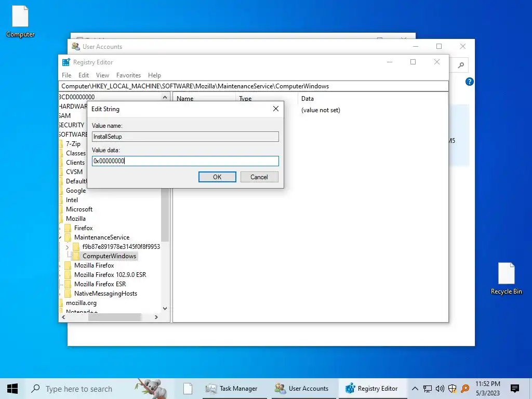532x399 pixels.
Task: Click the Value name field
Action: click(x=185, y=137)
